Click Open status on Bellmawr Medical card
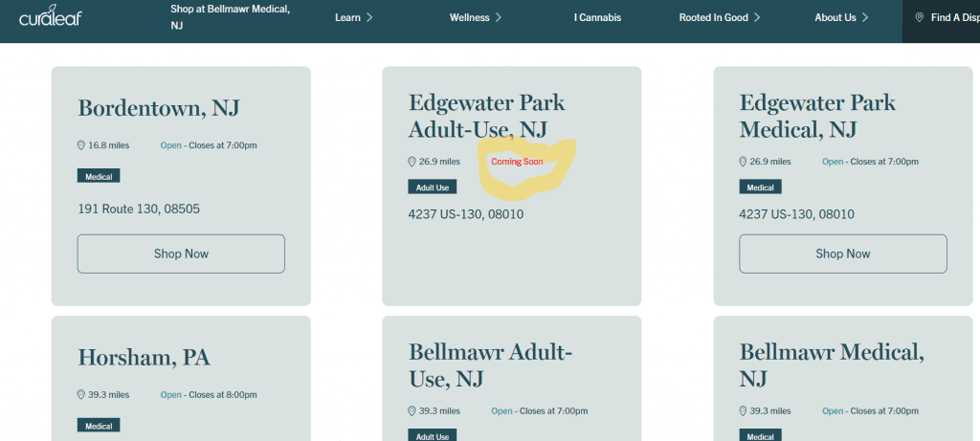This screenshot has width=980, height=441. click(x=833, y=411)
